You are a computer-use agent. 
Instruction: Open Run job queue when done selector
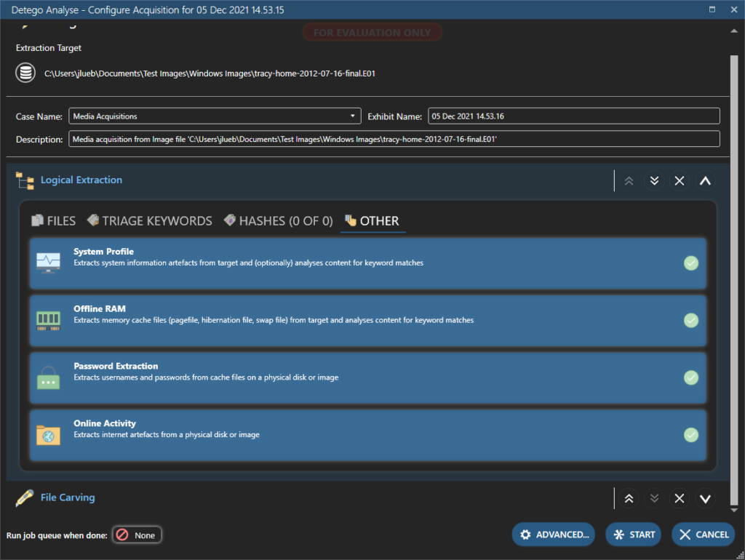tap(137, 535)
